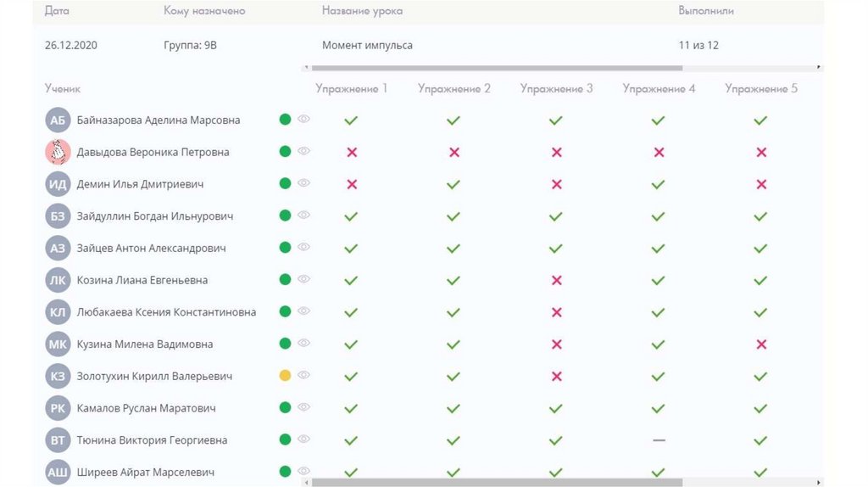The height and width of the screenshot is (487, 868).
Task: Click the Ученик column header
Action: point(63,88)
